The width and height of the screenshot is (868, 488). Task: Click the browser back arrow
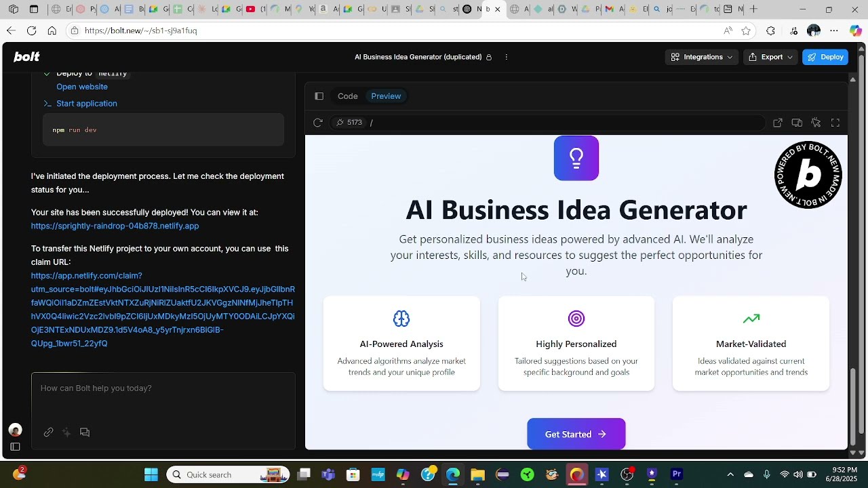tap(11, 30)
